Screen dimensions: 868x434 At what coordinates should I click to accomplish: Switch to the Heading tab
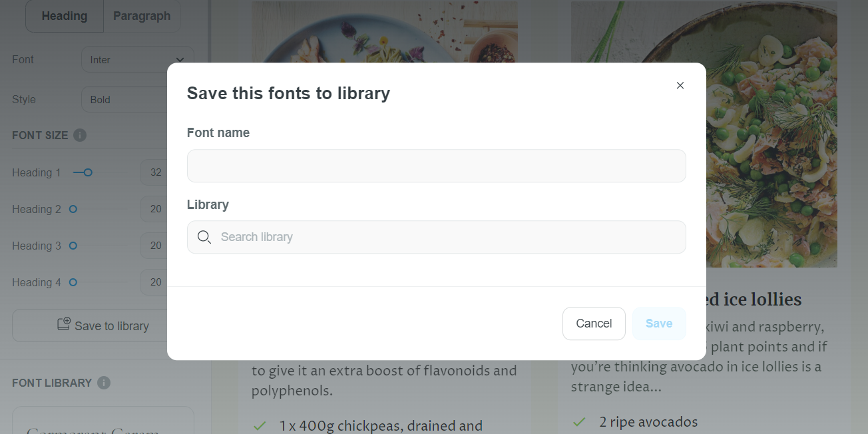(x=65, y=16)
